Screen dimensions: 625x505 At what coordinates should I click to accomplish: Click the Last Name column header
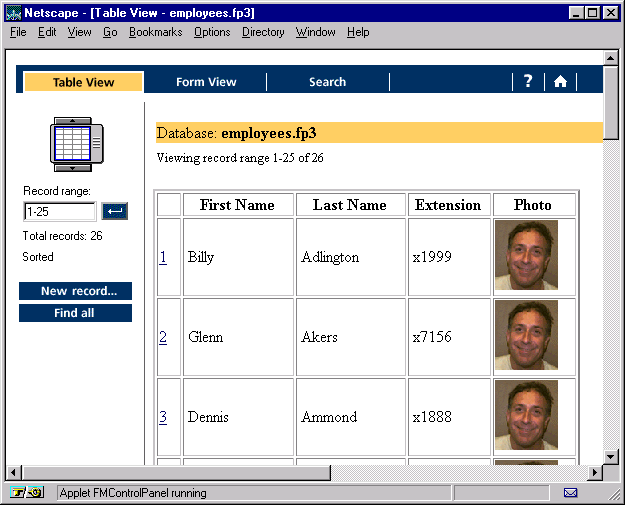coord(350,205)
